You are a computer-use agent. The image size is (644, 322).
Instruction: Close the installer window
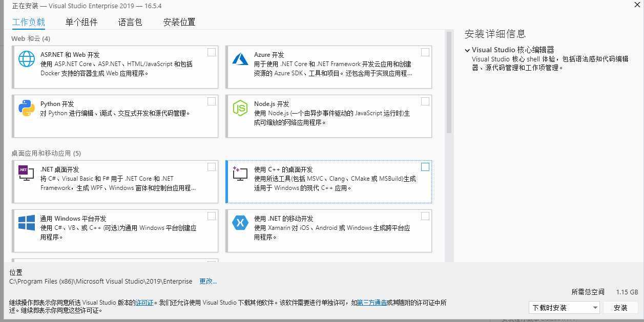pos(637,4)
